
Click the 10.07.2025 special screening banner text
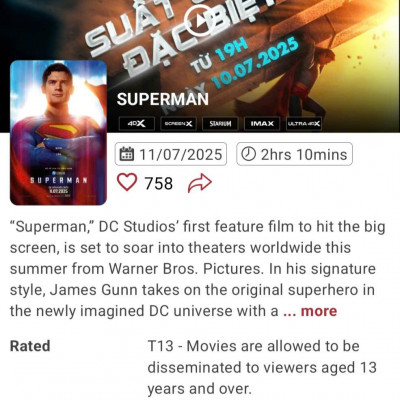click(255, 63)
